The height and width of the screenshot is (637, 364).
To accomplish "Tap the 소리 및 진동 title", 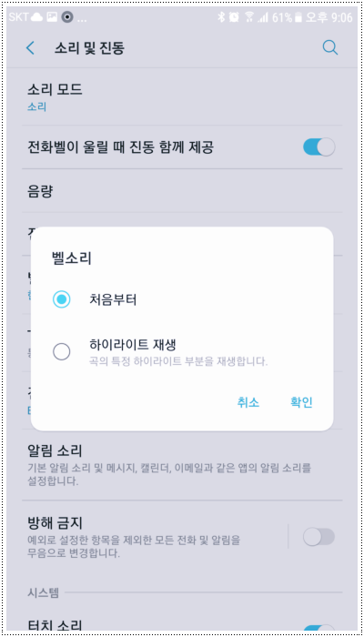I will click(89, 48).
